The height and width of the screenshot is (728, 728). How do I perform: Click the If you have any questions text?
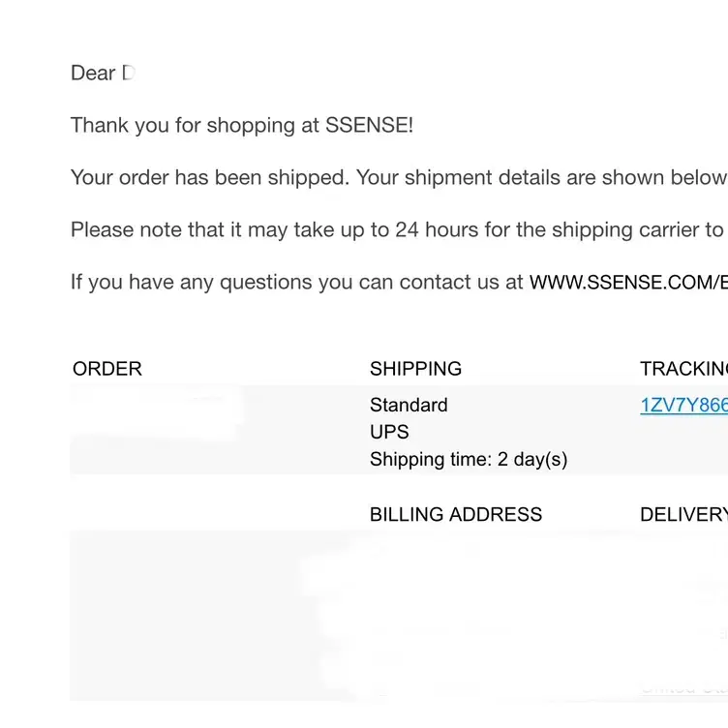[296, 283]
